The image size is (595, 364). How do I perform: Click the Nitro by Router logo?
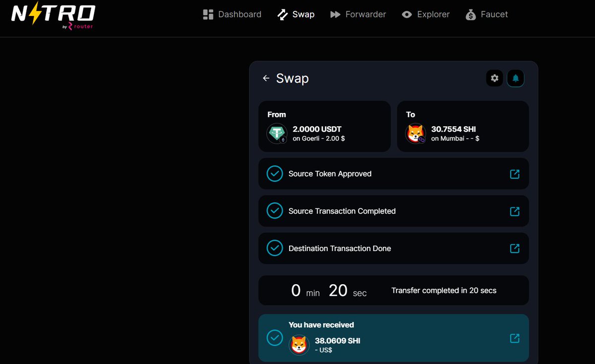click(x=53, y=17)
